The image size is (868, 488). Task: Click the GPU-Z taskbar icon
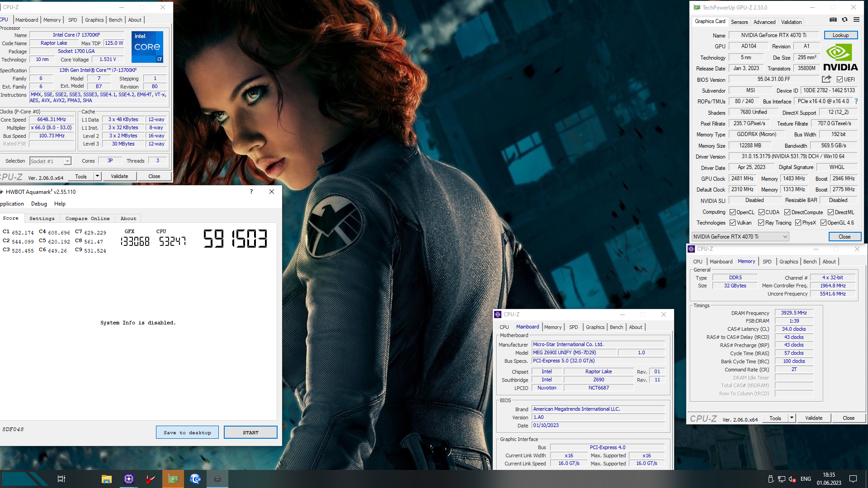pyautogui.click(x=173, y=479)
